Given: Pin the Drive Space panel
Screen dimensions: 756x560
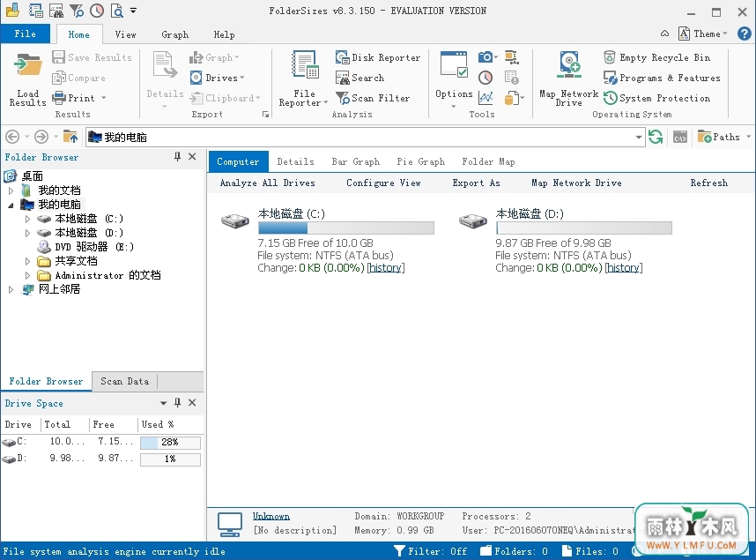Looking at the screenshot, I should tap(177, 403).
